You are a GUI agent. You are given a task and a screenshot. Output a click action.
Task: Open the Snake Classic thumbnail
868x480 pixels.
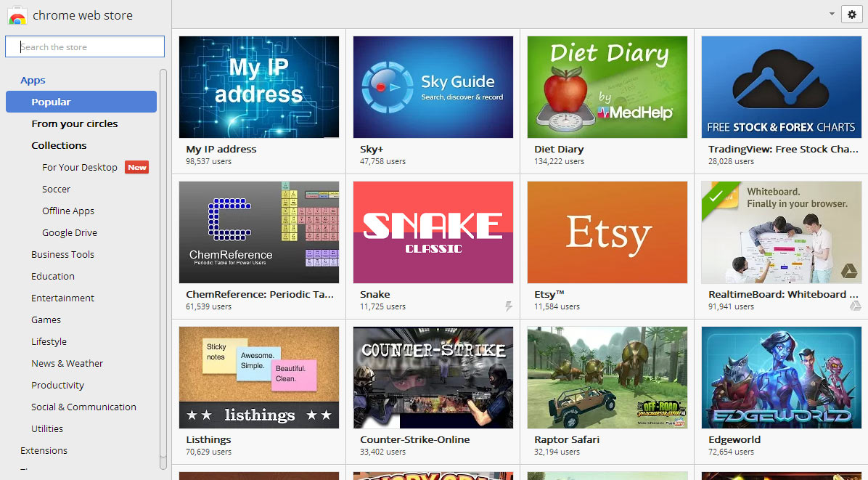point(433,232)
